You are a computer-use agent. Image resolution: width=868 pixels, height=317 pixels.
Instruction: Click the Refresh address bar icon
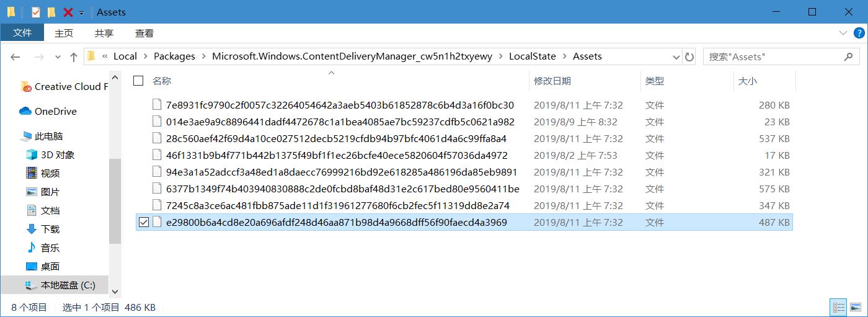[x=689, y=57]
